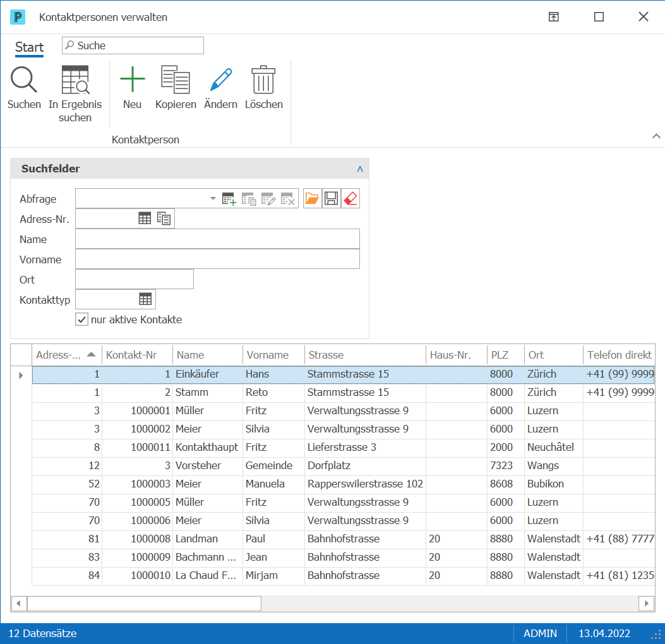Click the Löschen trash can button
Image resolution: width=665 pixels, height=644 pixels.
coord(263,88)
